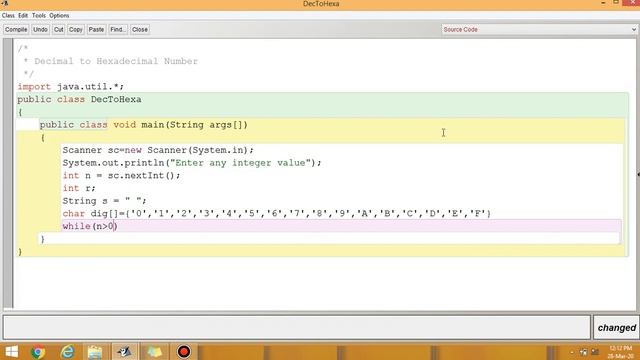The height and width of the screenshot is (360, 640).
Task: Click the BlueJ icon in title bar
Action: 5,3
